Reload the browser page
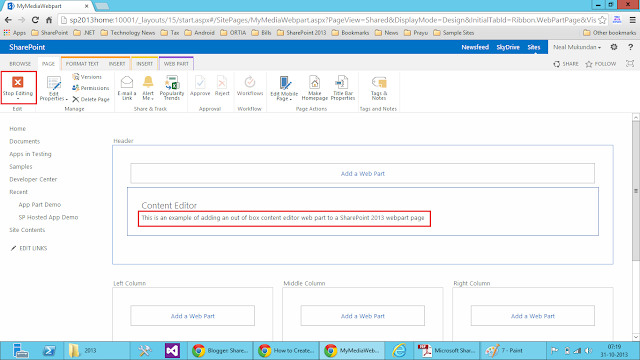Image resolution: width=640 pixels, height=360 pixels. click(35, 20)
